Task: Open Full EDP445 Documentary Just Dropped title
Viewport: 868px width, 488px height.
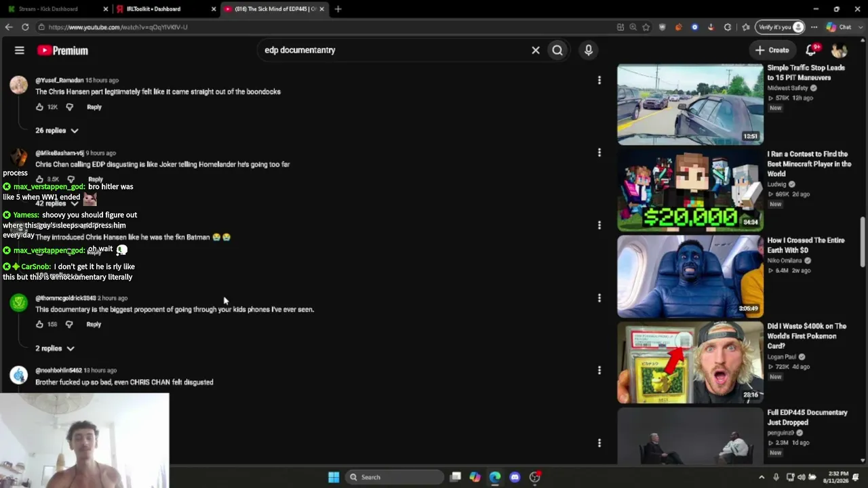Action: tap(807, 418)
